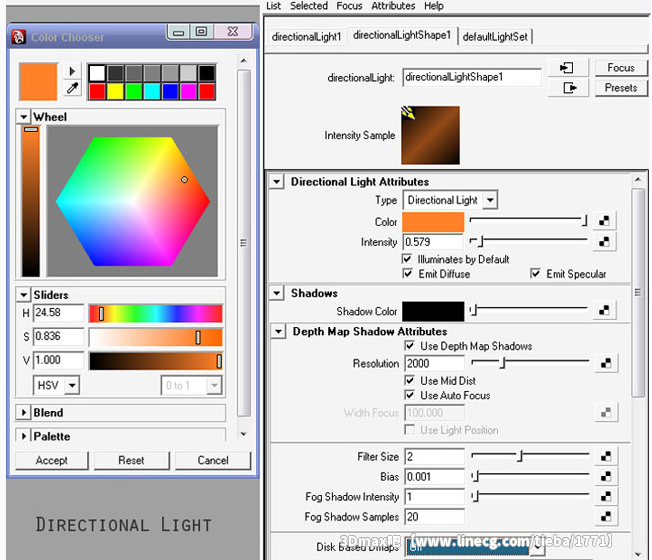Toggle Use Auto Focus checkbox

(x=410, y=395)
